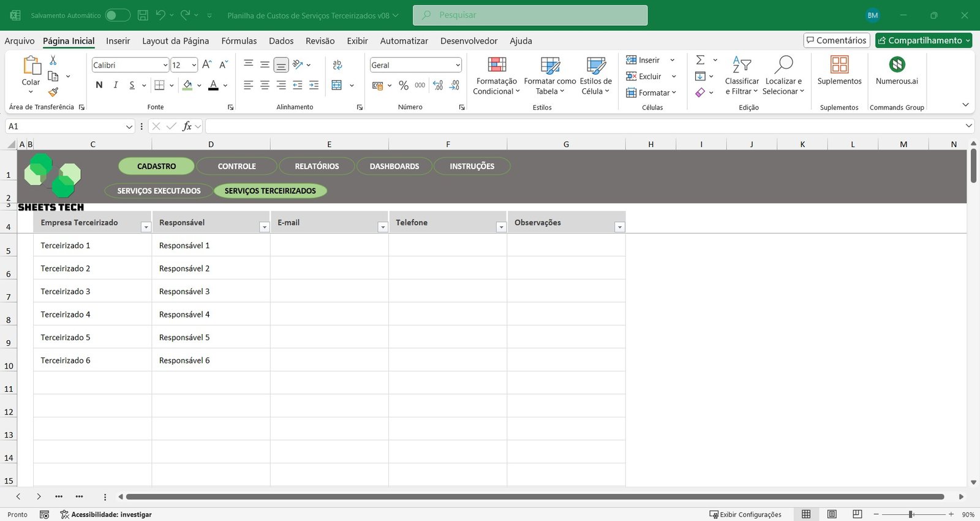Image resolution: width=980 pixels, height=521 pixels.
Task: Open Telefone column filter dropdown
Action: click(x=501, y=227)
